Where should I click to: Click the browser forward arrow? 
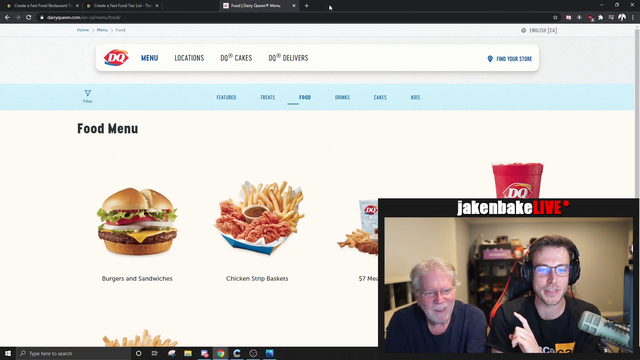click(x=18, y=17)
